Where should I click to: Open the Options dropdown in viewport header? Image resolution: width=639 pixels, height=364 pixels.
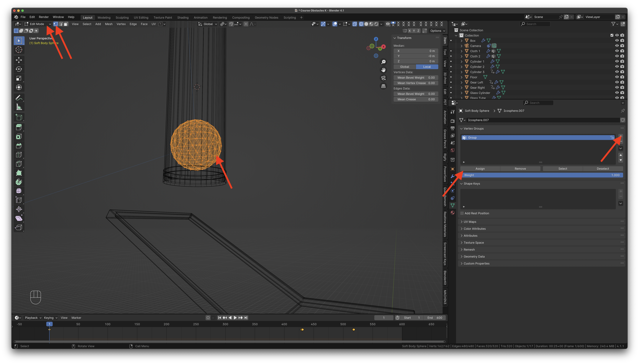[437, 31]
